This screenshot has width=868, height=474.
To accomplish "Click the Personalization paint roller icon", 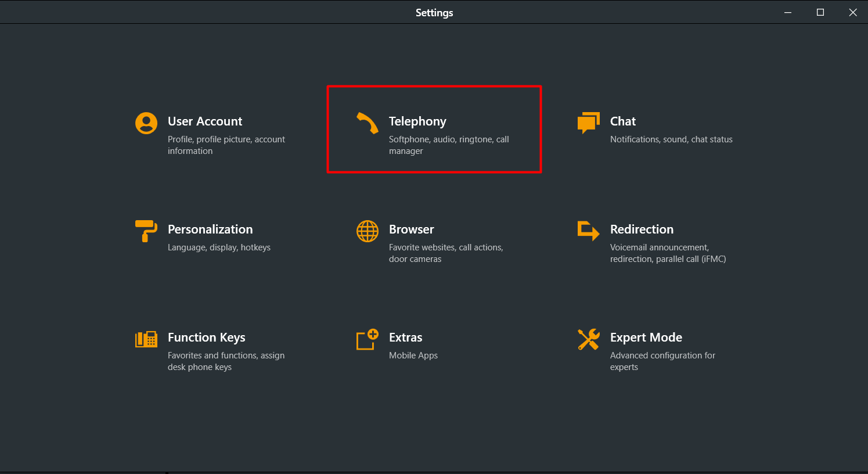I will 146,231.
